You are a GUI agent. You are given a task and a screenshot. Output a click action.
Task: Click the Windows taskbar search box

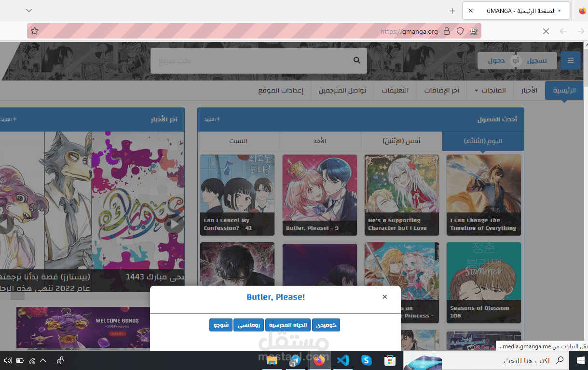click(x=485, y=360)
